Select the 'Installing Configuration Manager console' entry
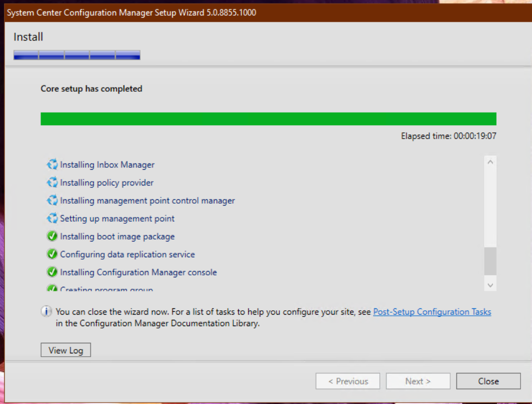This screenshot has height=404, width=532. [x=138, y=272]
